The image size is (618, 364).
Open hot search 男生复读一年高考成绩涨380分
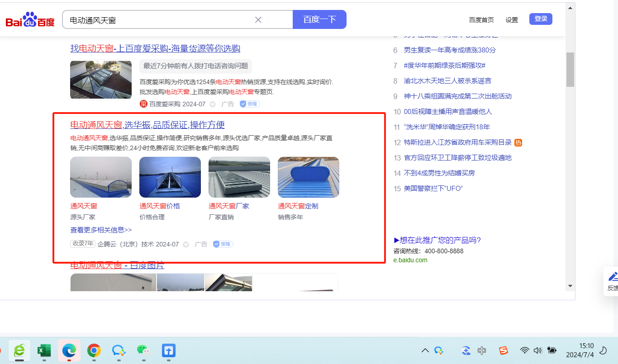450,50
